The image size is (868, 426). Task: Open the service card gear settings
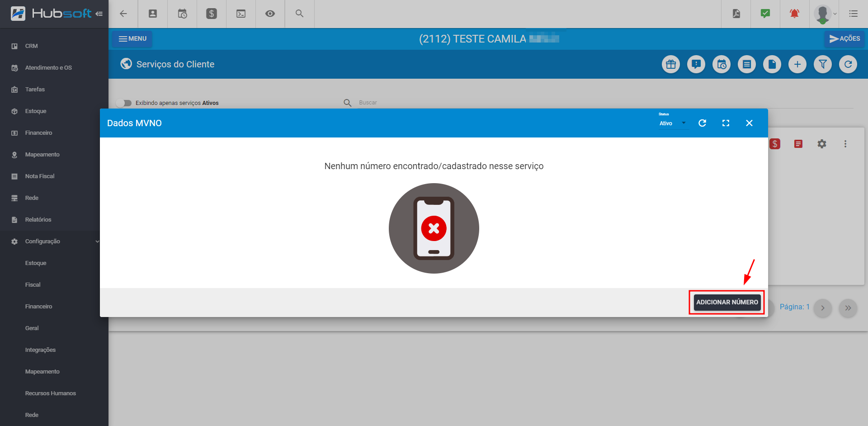point(822,144)
